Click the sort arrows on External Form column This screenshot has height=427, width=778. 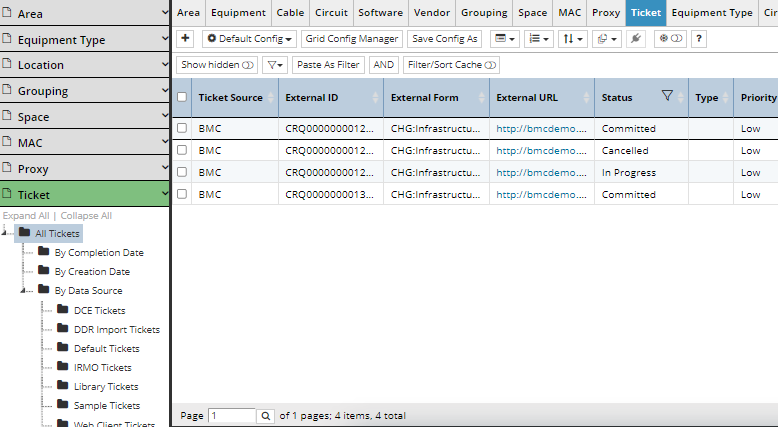[x=481, y=97]
